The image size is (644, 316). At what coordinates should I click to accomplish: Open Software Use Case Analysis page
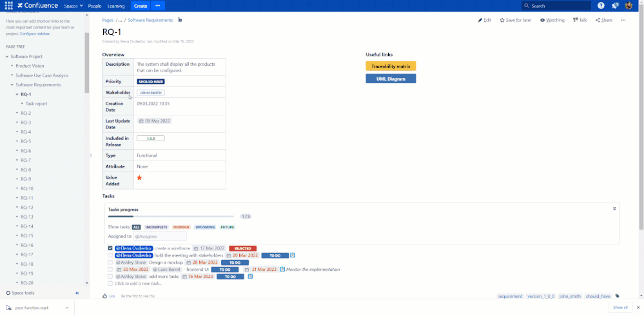[42, 75]
